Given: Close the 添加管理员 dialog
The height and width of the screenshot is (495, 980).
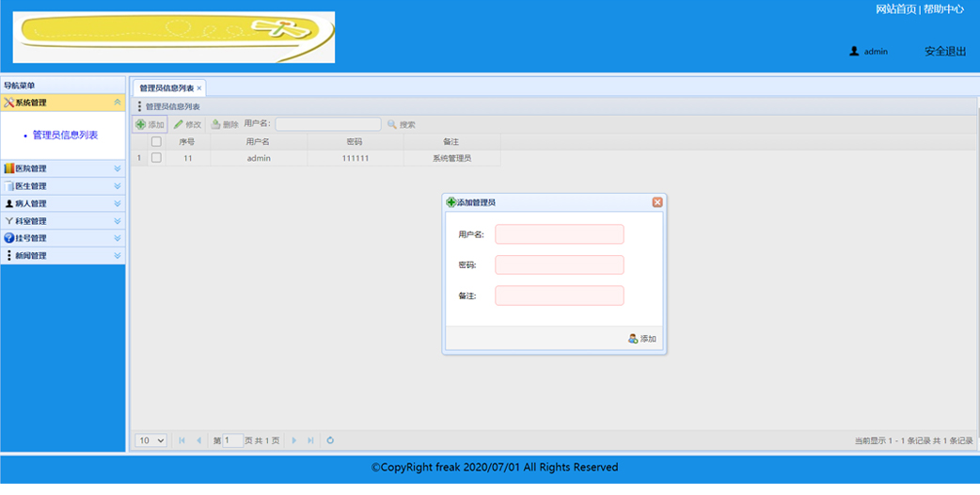Looking at the screenshot, I should coord(657,202).
